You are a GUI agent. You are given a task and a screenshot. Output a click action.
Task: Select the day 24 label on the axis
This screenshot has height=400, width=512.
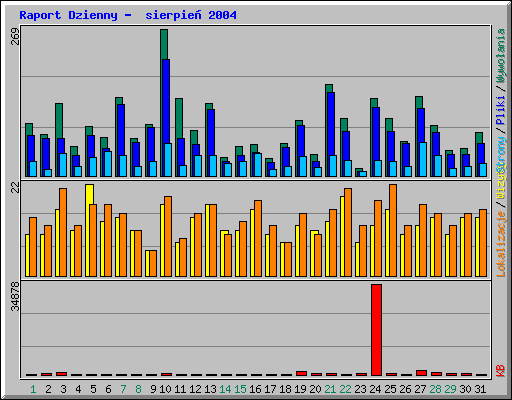click(376, 389)
